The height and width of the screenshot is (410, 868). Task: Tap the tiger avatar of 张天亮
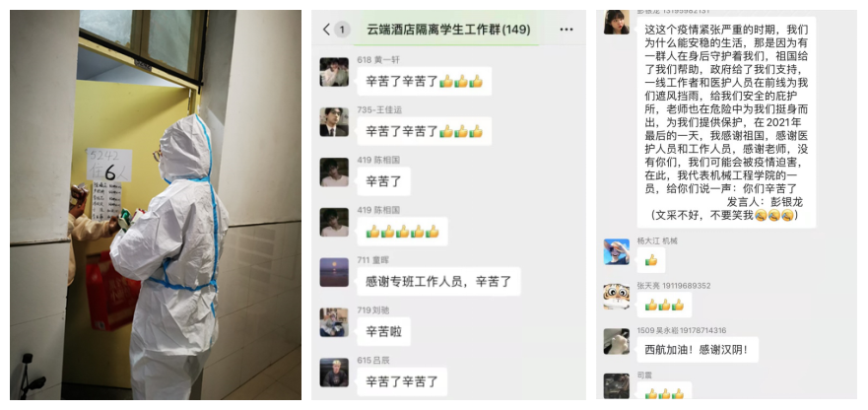[616, 297]
